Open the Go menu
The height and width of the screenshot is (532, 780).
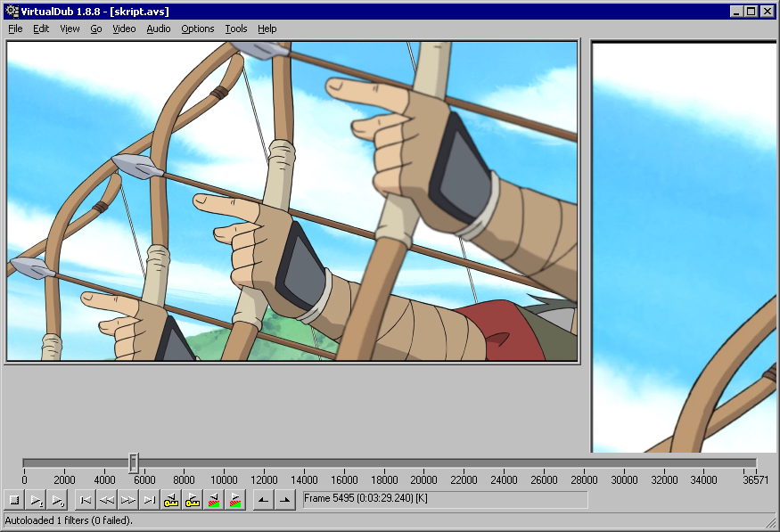[96, 29]
